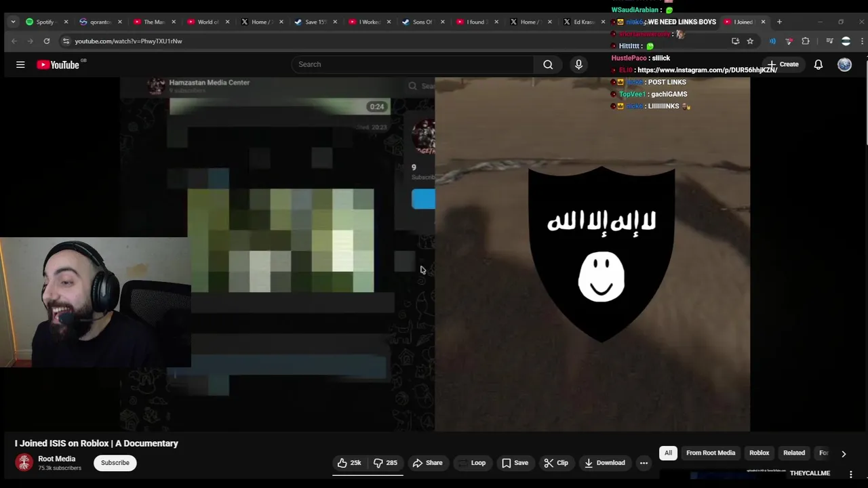The height and width of the screenshot is (488, 868).
Task: Close the active 'I Joined' tab
Action: 763,22
